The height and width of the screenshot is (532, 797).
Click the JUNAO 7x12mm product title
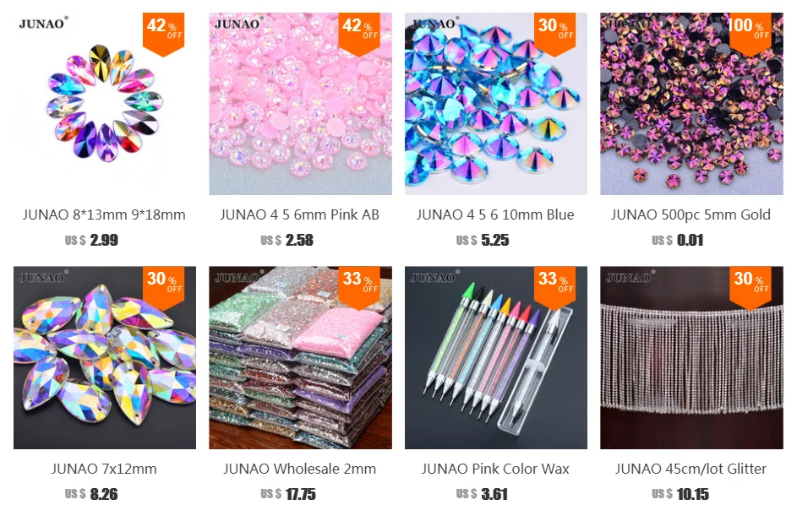pyautogui.click(x=104, y=469)
